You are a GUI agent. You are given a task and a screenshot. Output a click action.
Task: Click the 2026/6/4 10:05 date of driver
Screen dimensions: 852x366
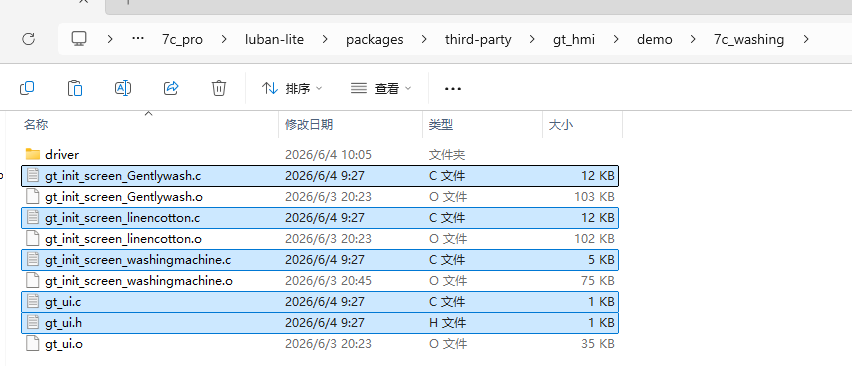point(328,155)
